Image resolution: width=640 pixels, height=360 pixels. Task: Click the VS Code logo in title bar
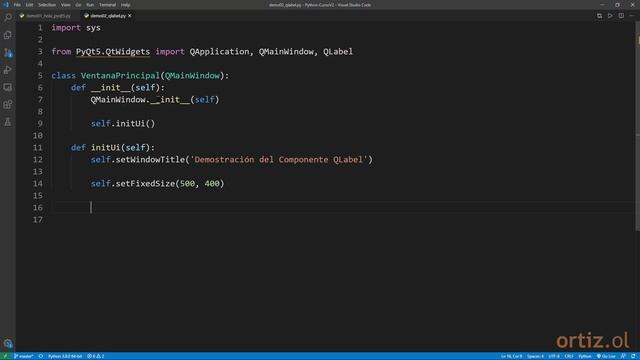coord(6,4)
